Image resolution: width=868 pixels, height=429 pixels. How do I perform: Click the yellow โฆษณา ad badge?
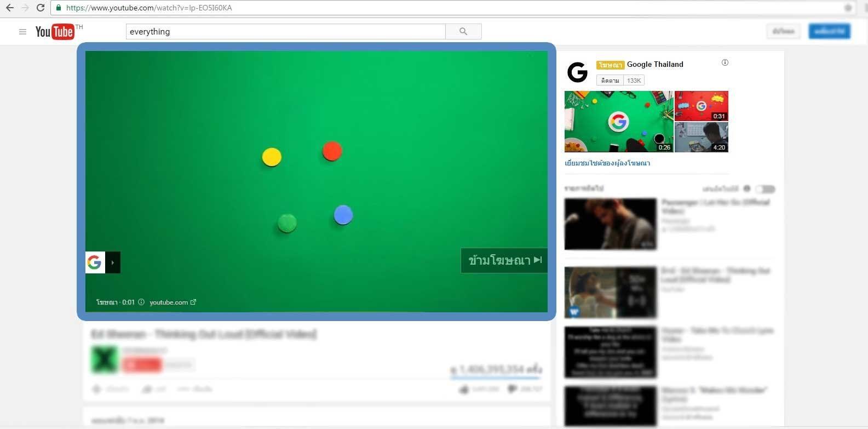(x=610, y=65)
